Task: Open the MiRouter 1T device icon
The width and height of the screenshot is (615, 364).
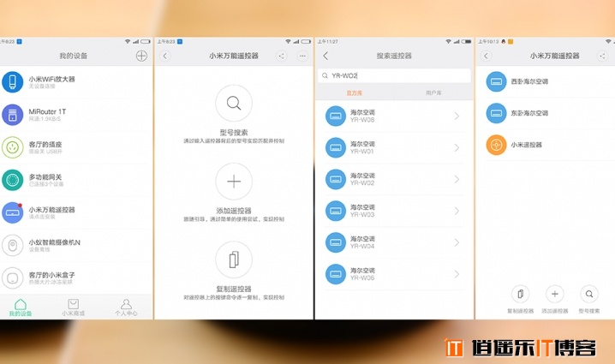Action: coord(13,115)
